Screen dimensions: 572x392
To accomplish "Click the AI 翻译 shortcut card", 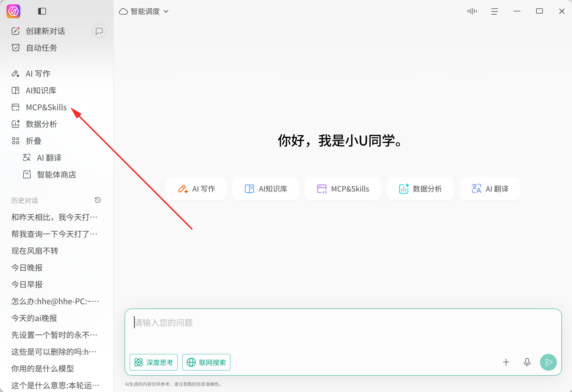I will click(x=490, y=189).
